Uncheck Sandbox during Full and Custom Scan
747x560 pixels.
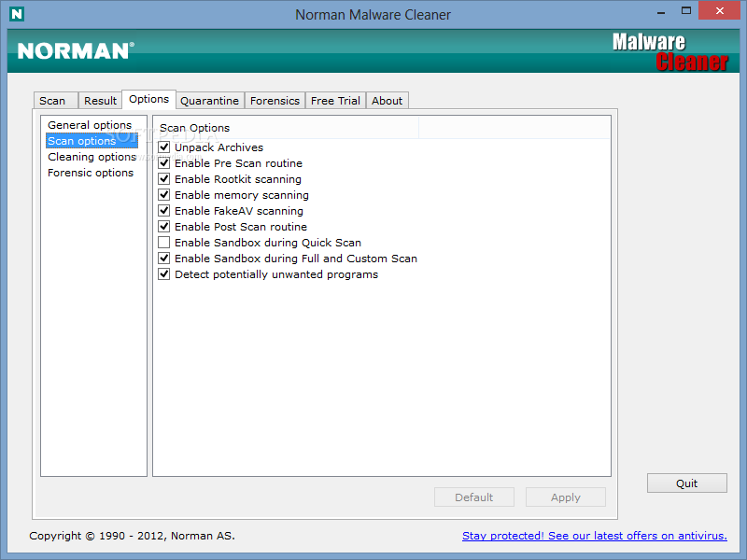(164, 259)
